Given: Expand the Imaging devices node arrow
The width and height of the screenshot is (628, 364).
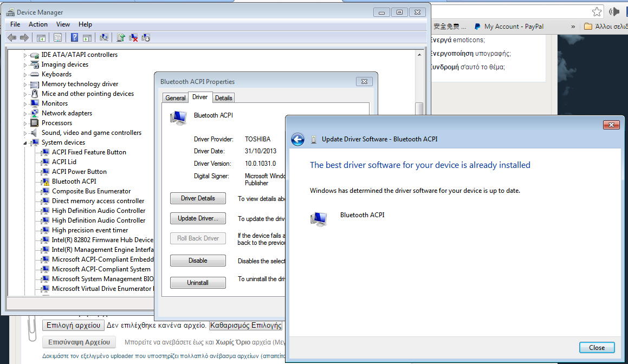Looking at the screenshot, I should click(25, 65).
